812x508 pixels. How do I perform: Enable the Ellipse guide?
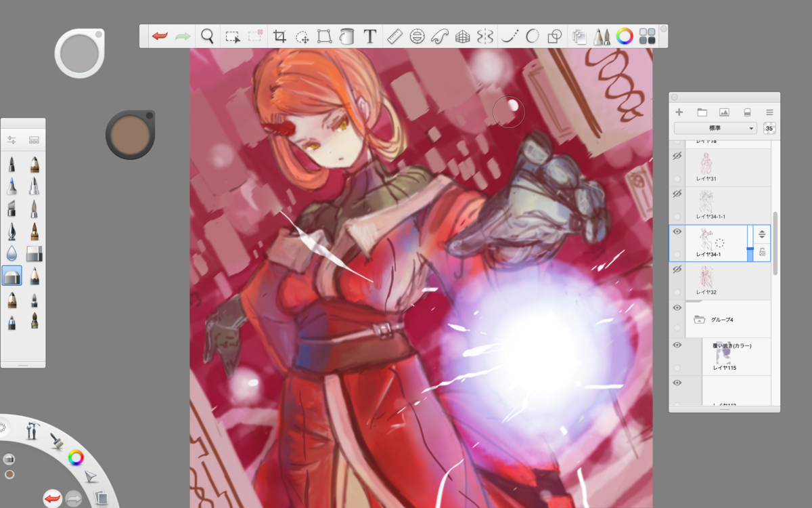click(x=418, y=36)
